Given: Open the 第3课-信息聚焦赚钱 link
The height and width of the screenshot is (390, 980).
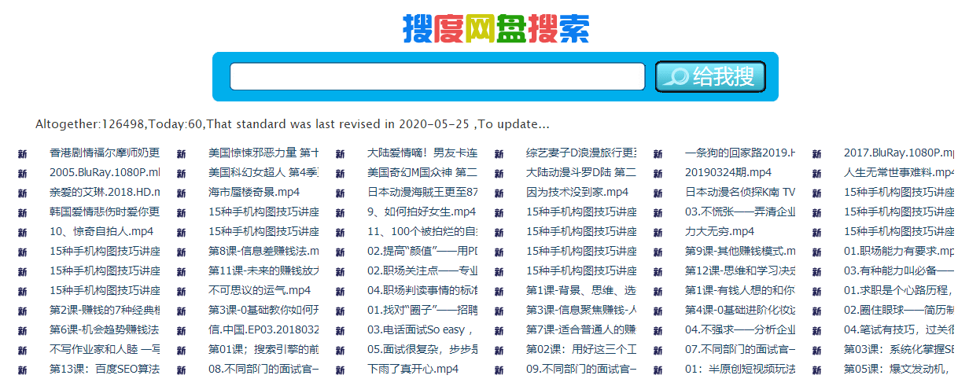Looking at the screenshot, I should 581,310.
